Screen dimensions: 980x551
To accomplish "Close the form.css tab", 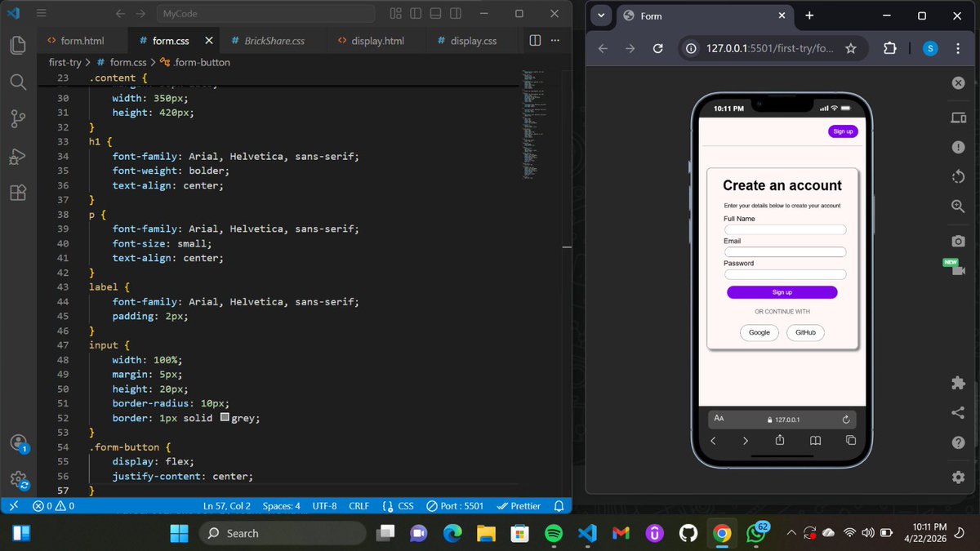I will click(x=210, y=41).
